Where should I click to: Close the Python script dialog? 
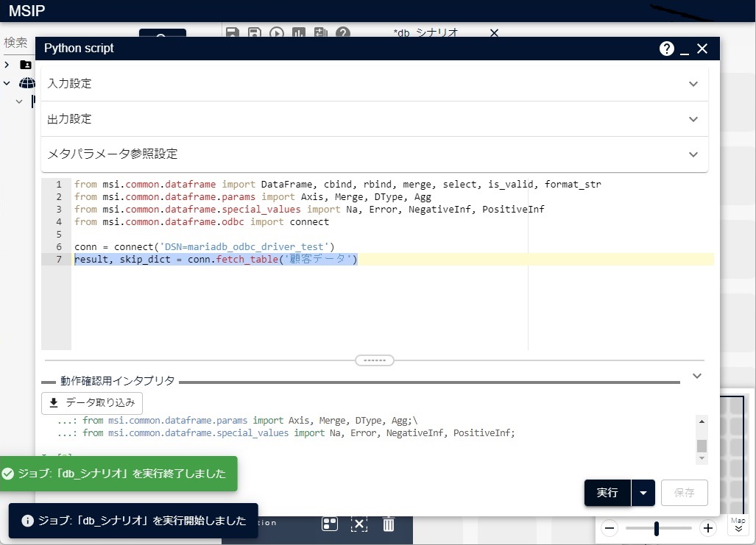702,49
